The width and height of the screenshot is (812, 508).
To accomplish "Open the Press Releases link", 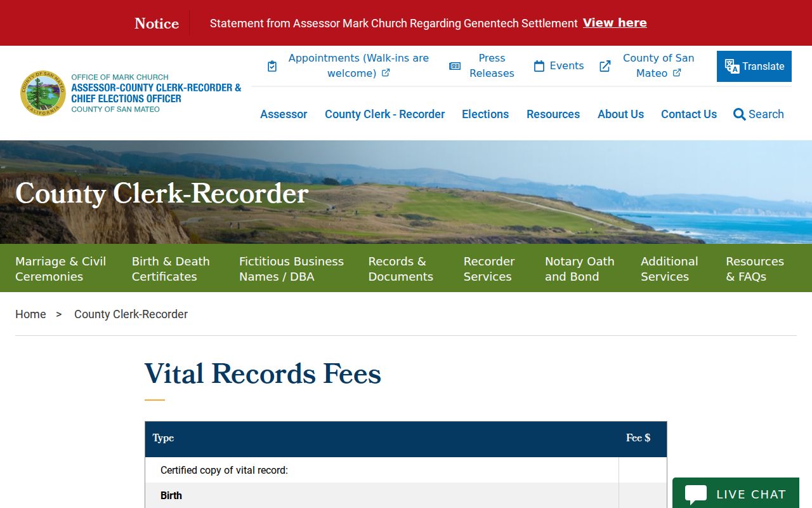I will coord(492,65).
